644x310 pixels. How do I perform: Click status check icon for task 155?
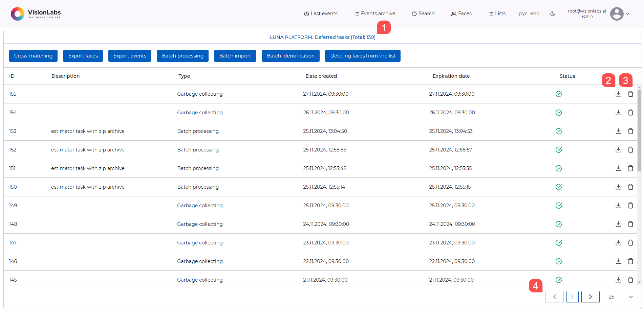click(559, 94)
